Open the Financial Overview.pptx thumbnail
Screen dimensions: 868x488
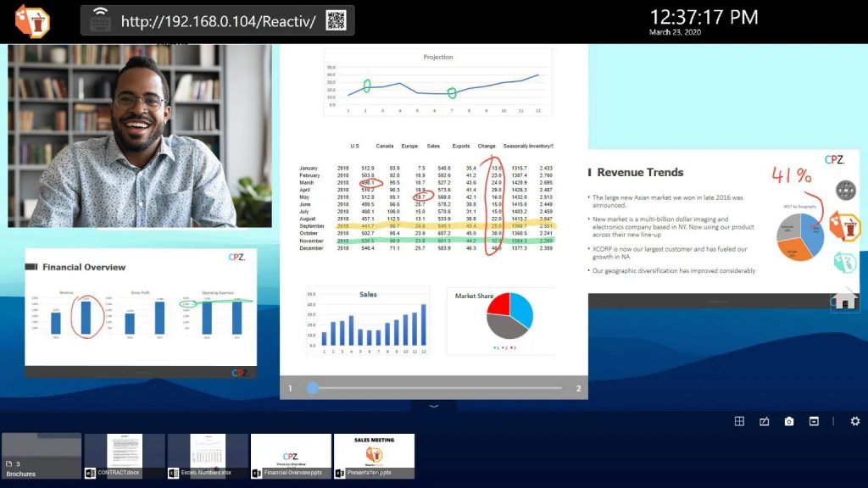[290, 453]
